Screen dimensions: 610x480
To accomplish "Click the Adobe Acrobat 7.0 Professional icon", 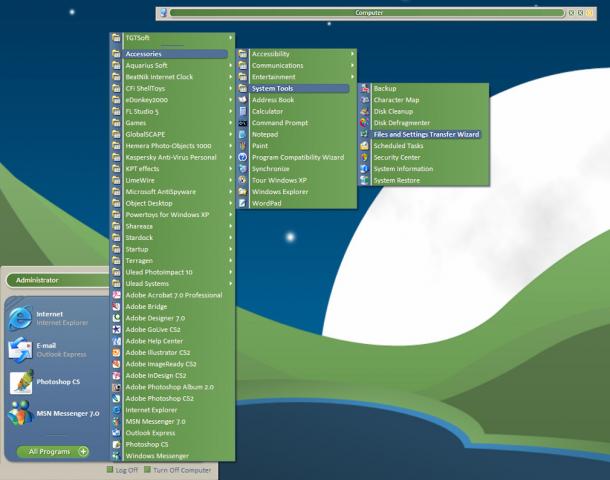I will tap(116, 295).
